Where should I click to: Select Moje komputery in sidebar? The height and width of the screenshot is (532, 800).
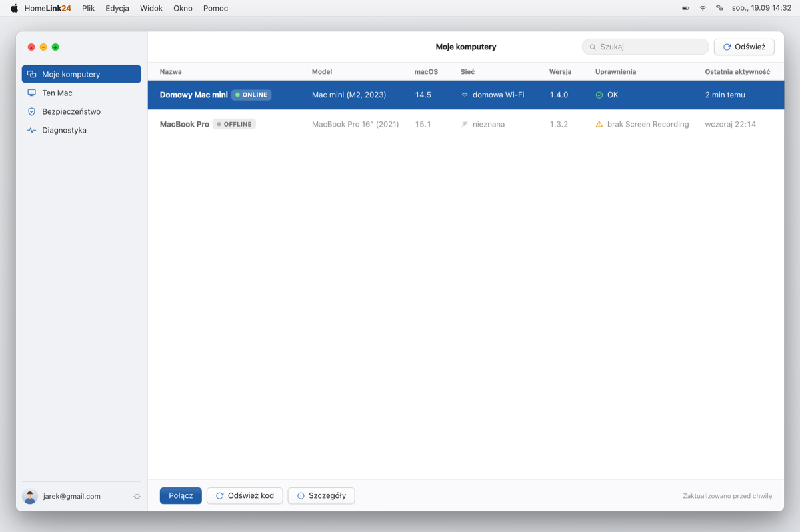click(x=81, y=74)
